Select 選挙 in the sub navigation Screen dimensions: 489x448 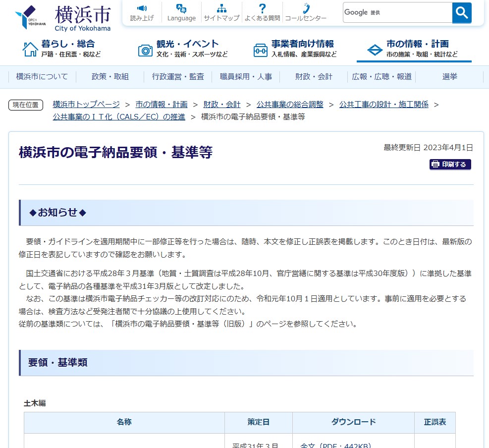[x=450, y=77]
